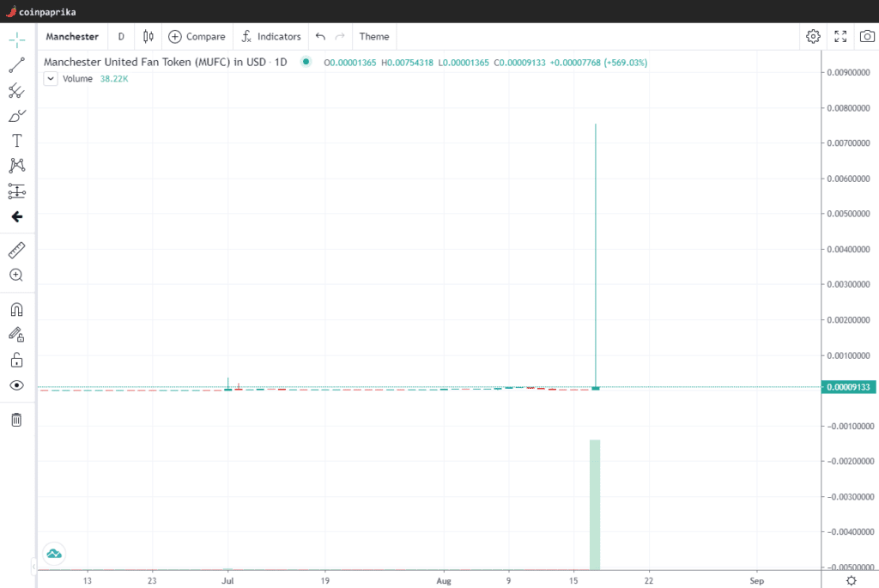This screenshot has height=588, width=879.
Task: Open the time axis settings gear
Action: click(x=851, y=581)
